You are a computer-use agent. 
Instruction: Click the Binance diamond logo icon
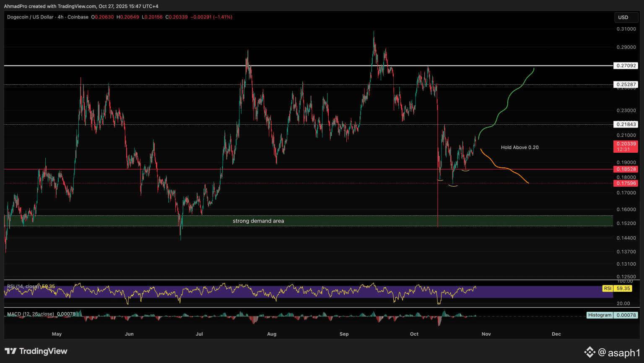[590, 352]
